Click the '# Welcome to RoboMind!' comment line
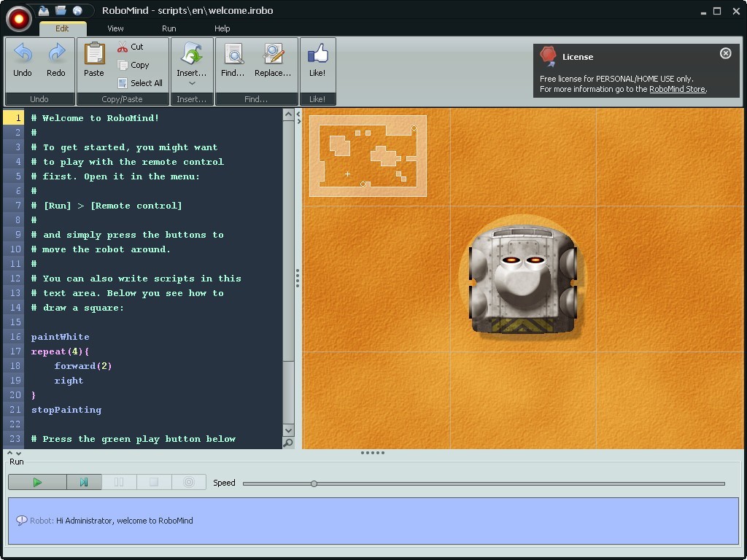 coord(95,118)
